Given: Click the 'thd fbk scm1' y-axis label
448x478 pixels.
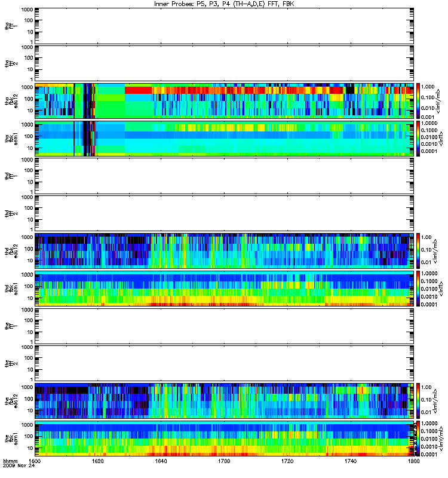Looking at the screenshot, I should (x=11, y=289).
